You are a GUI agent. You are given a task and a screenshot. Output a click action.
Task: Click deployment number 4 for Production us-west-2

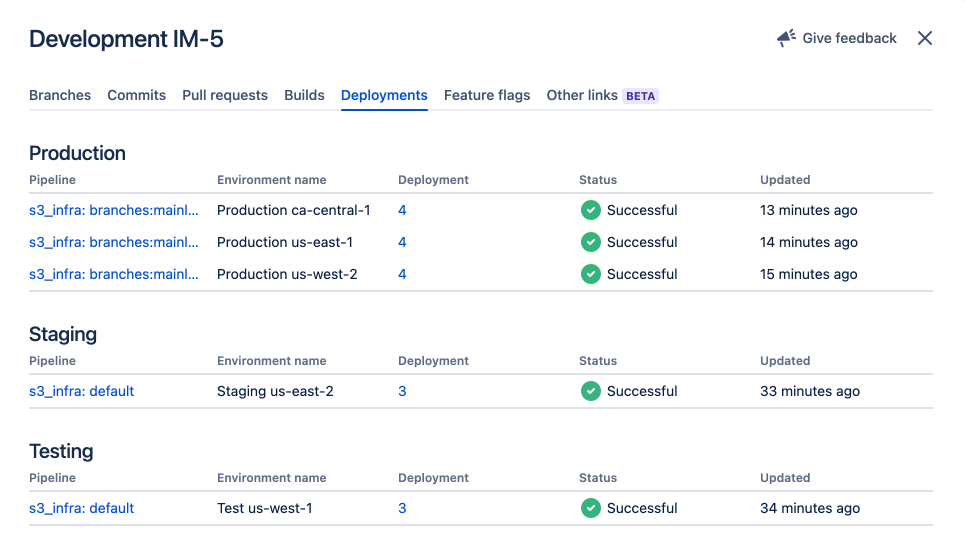click(402, 274)
